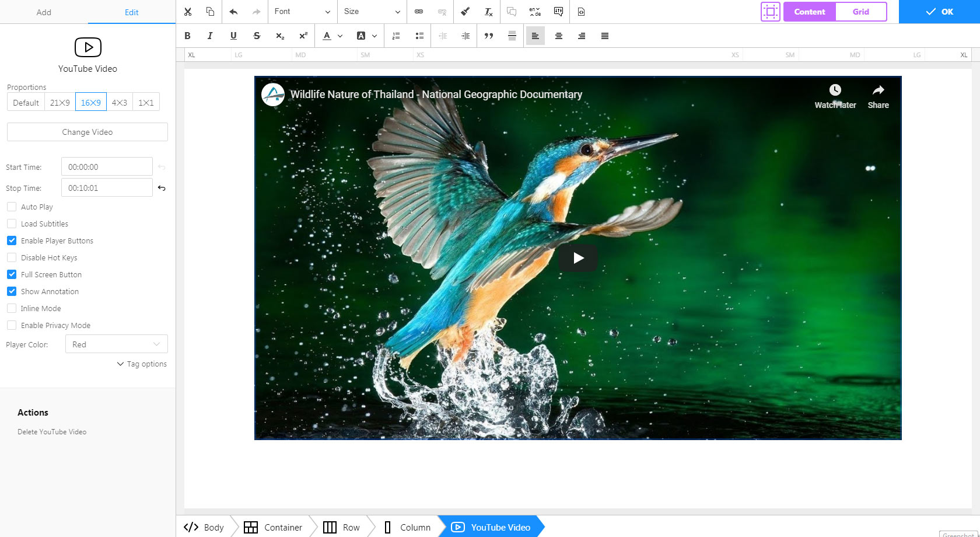Center align the text

tap(559, 36)
